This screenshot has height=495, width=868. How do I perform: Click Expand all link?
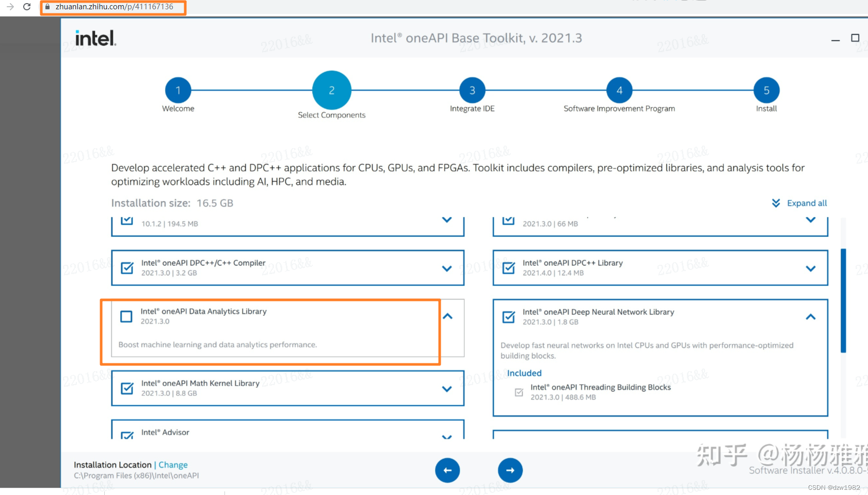click(807, 203)
